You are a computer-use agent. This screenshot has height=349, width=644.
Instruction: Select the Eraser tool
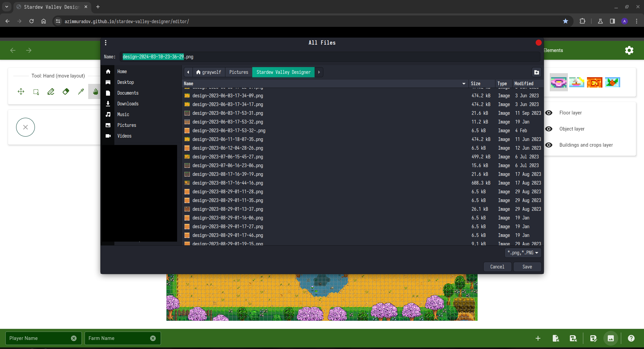click(x=66, y=92)
